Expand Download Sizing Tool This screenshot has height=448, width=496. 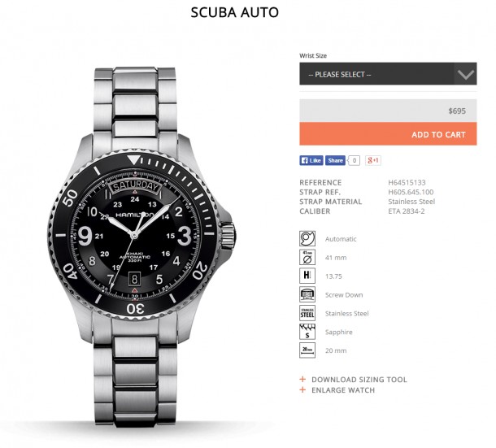pos(354,380)
